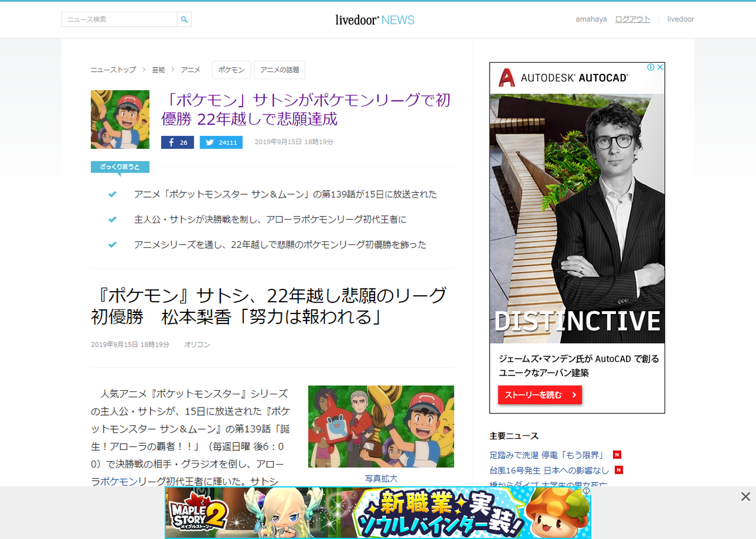
Task: Open the 芸能 category in the breadcrumb
Action: click(x=158, y=69)
